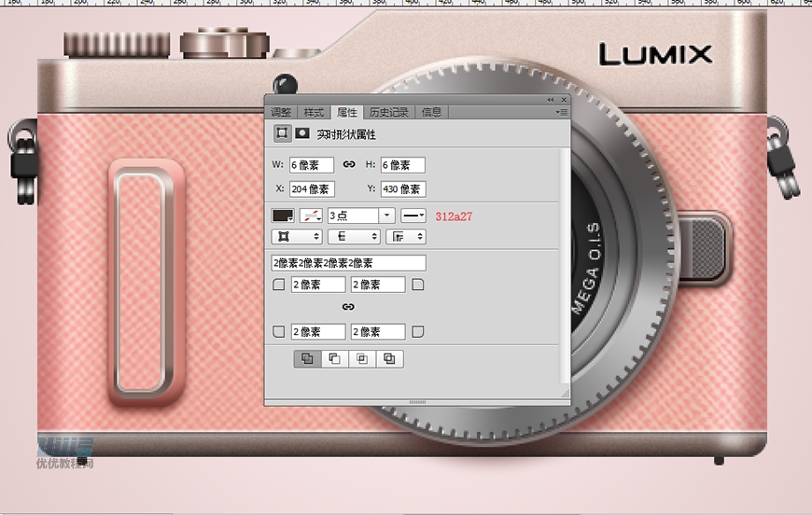This screenshot has height=515, width=812.
Task: Expand the stroke width dropdown arrow
Action: point(386,216)
